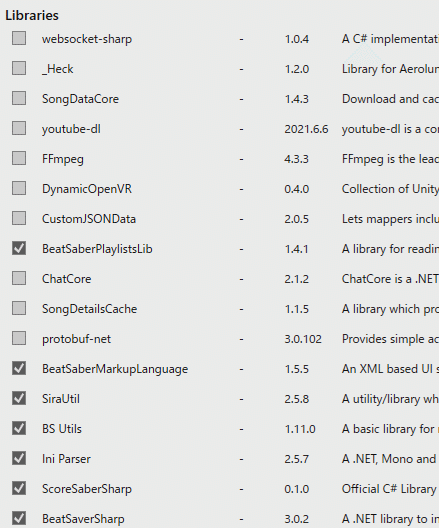The image size is (439, 528).
Task: Untick the BeatSaverSharp checkbox
Action: tap(19, 518)
